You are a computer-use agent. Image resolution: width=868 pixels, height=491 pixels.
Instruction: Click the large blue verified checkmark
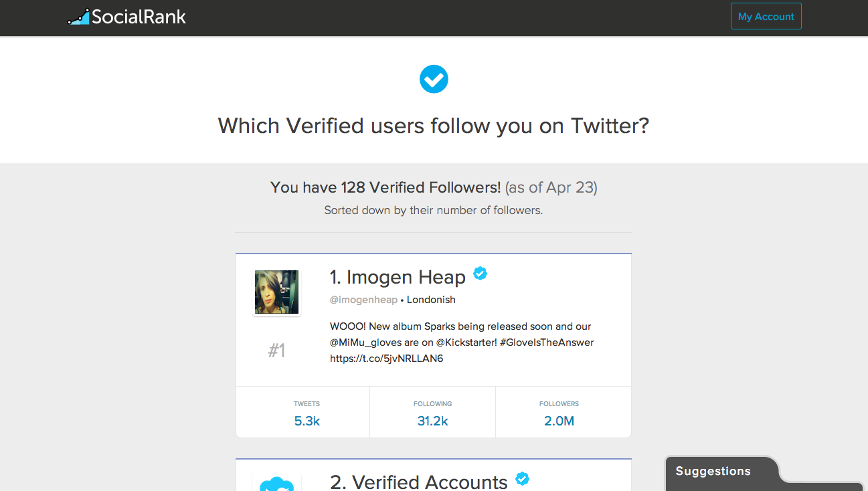click(x=434, y=80)
